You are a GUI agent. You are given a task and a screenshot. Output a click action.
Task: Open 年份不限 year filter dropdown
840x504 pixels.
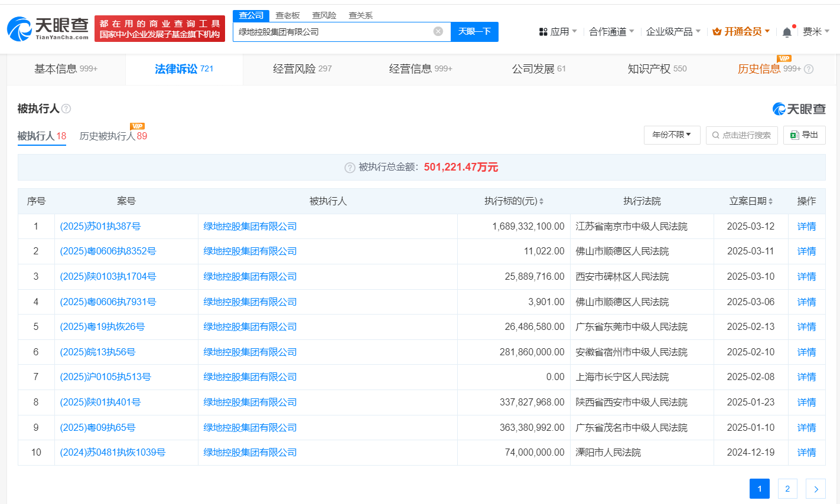click(x=672, y=135)
